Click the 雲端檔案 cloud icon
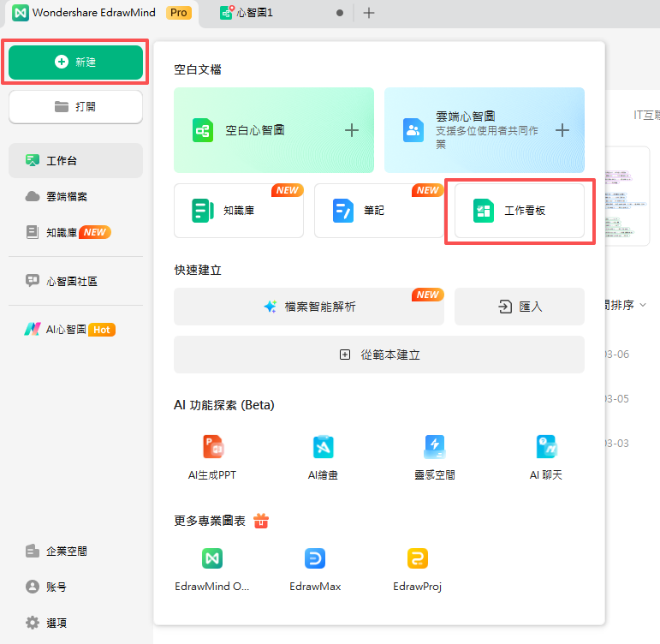Viewport: 660px width, 644px height. [x=33, y=196]
